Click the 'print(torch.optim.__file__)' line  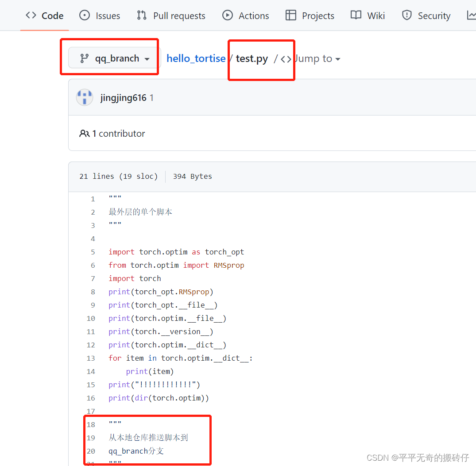click(x=167, y=319)
